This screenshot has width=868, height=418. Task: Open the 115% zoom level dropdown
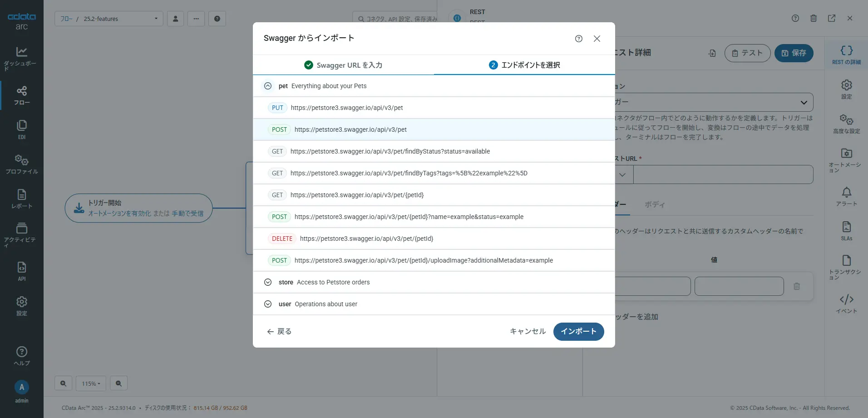[x=91, y=383]
